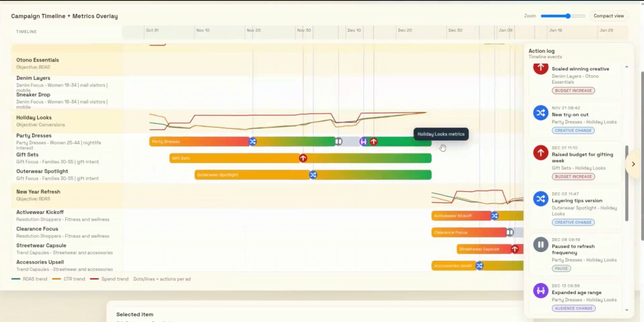Click the creative change icon on Party Dresses bar
The image size is (644, 322).
(252, 142)
